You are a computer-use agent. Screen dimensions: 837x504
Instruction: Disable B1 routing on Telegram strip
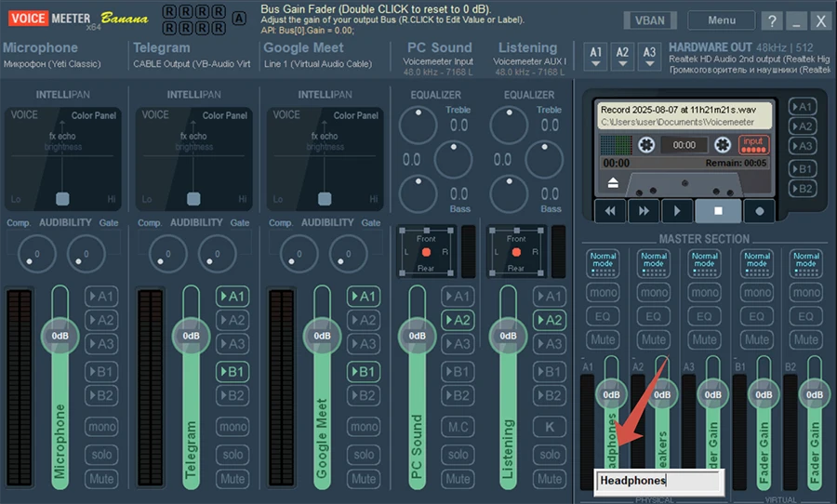click(x=232, y=372)
